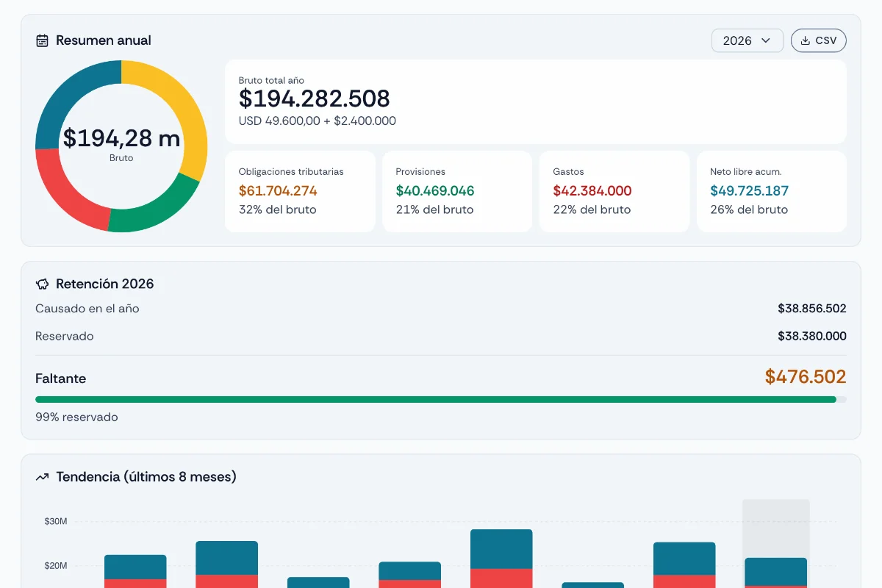Click the first bar in the trend chart
Screen dimensions: 882x588
tap(135, 571)
